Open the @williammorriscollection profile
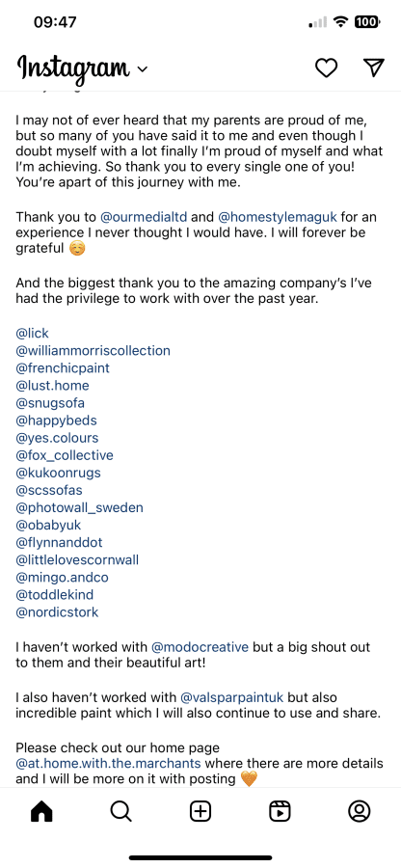401x868 pixels. (x=93, y=350)
